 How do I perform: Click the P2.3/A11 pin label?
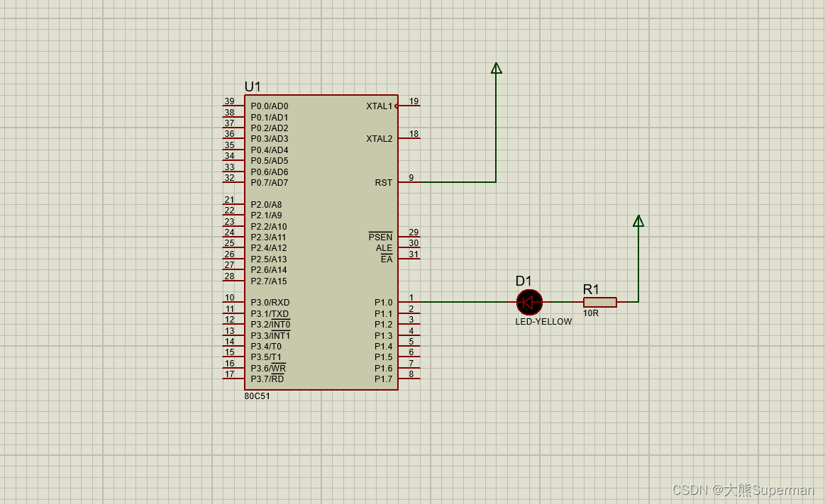pos(269,237)
